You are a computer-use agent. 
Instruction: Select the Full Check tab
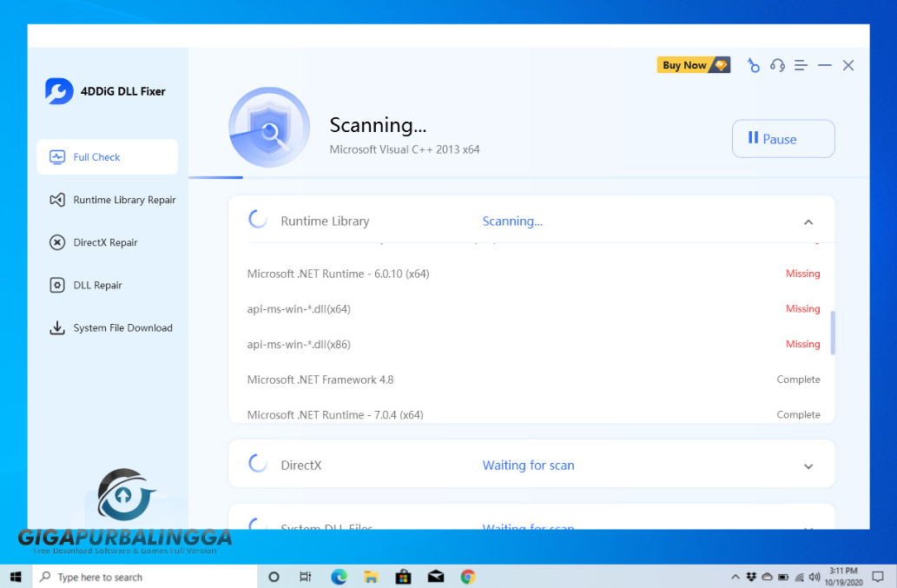point(107,157)
